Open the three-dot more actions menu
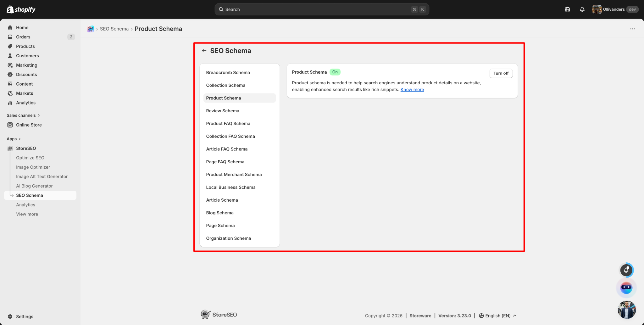 tap(632, 29)
